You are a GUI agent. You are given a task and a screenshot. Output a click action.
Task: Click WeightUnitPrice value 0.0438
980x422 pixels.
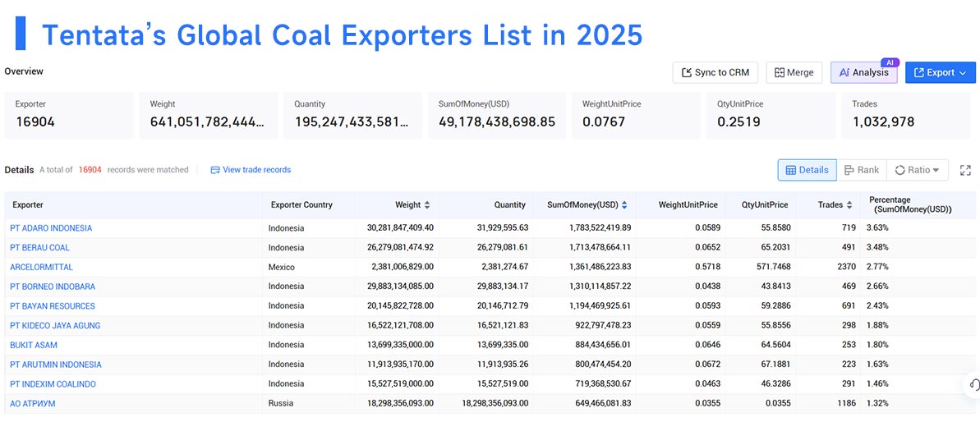[x=707, y=287]
